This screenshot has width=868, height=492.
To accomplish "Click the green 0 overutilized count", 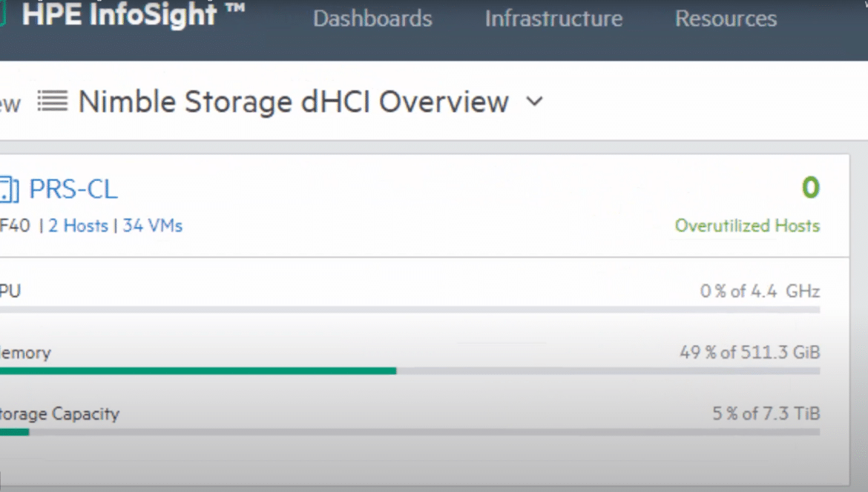I will coord(811,188).
